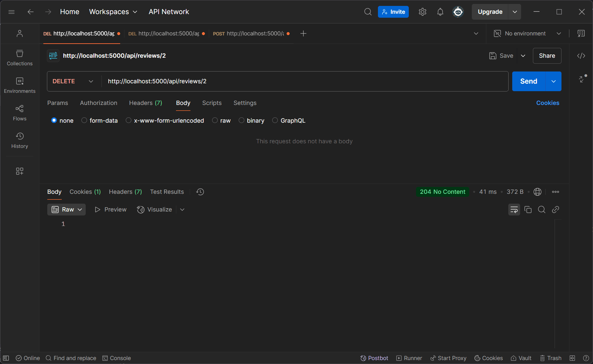The height and width of the screenshot is (364, 593).
Task: Go forward with the right arrow icon
Action: click(48, 12)
